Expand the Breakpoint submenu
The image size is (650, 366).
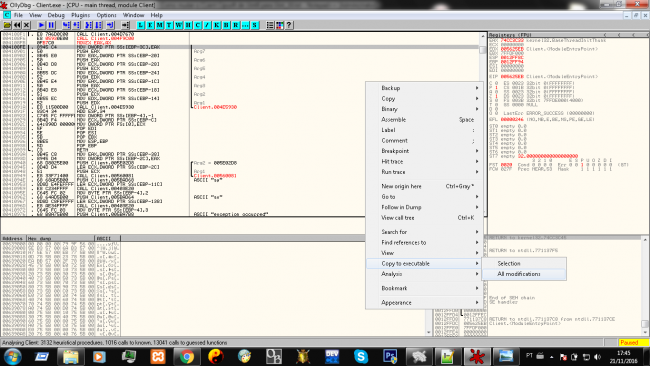[x=424, y=151]
